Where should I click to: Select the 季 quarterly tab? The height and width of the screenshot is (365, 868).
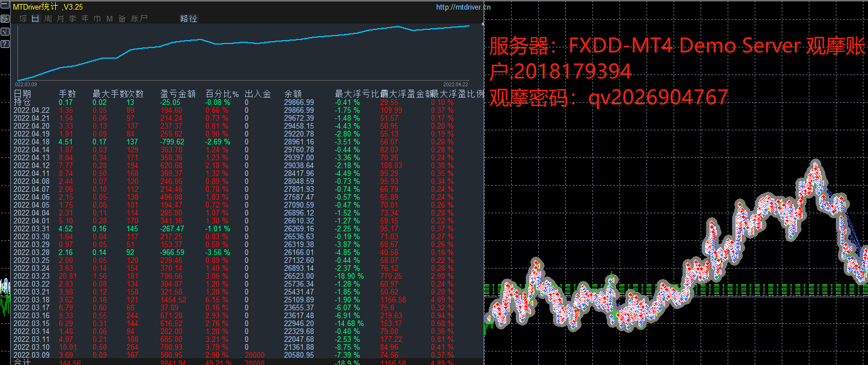[73, 19]
